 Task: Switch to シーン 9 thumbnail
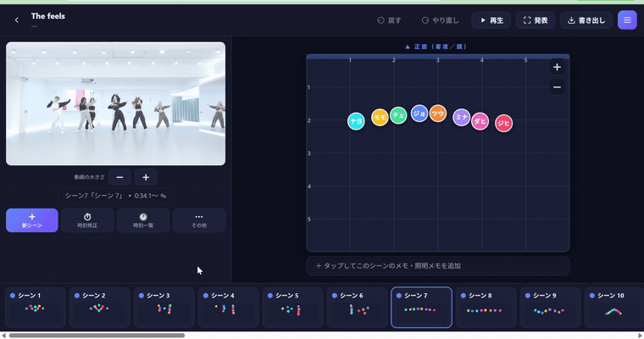(x=550, y=308)
